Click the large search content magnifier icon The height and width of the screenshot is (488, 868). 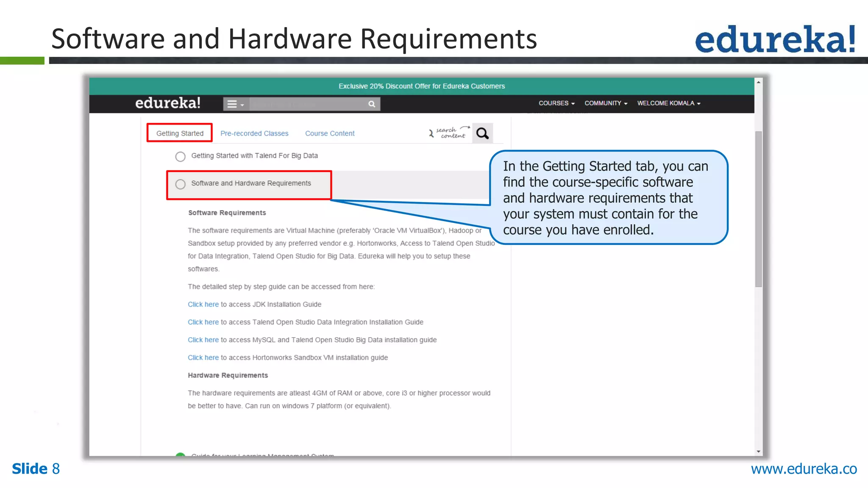[x=482, y=133]
